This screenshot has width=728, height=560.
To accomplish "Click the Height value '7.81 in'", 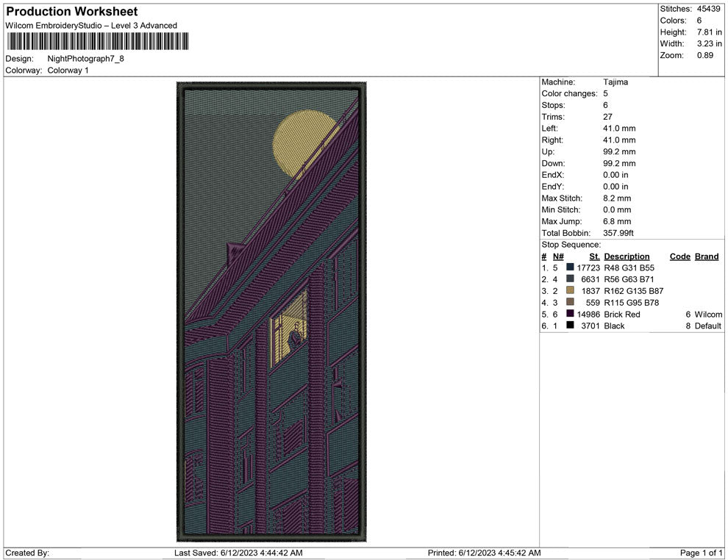I will [710, 32].
